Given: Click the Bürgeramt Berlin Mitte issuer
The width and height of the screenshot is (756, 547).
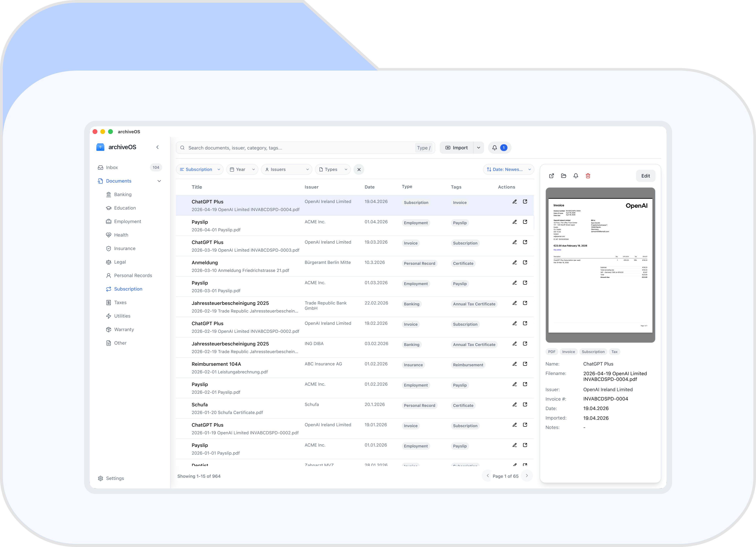Looking at the screenshot, I should click(327, 263).
